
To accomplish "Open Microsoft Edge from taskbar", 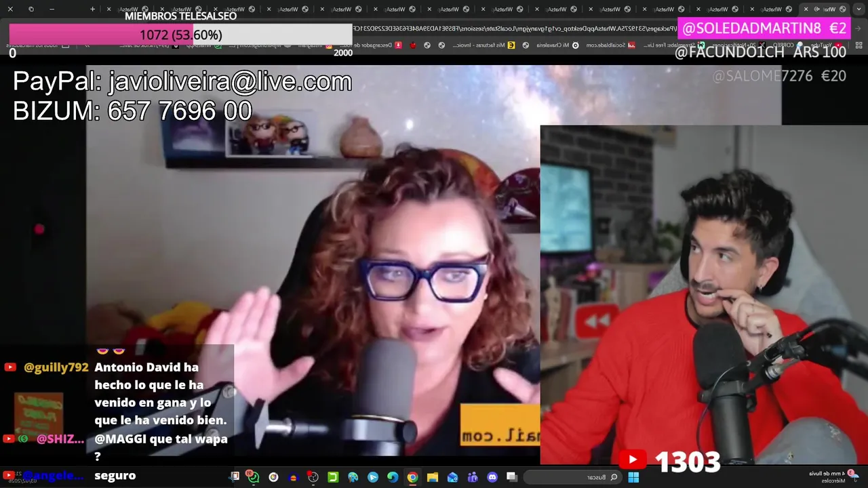I will point(393,477).
